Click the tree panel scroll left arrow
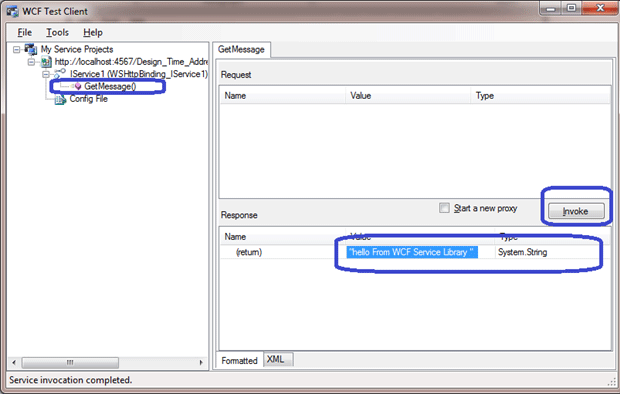 14,362
